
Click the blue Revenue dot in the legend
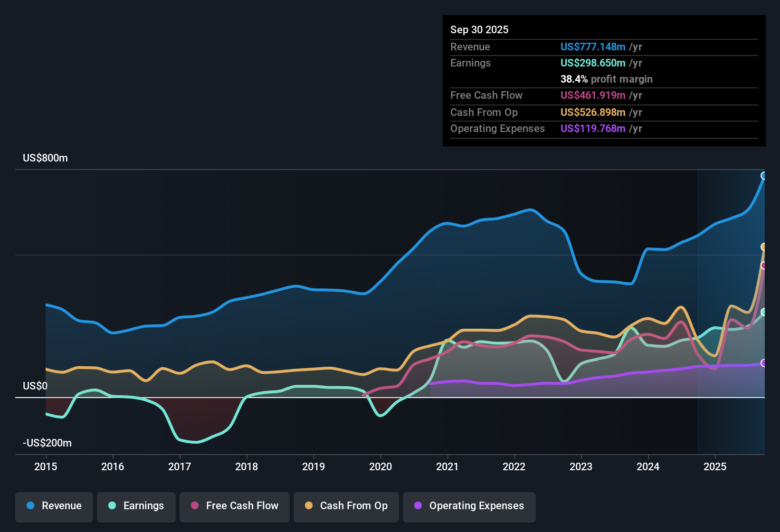coord(29,506)
